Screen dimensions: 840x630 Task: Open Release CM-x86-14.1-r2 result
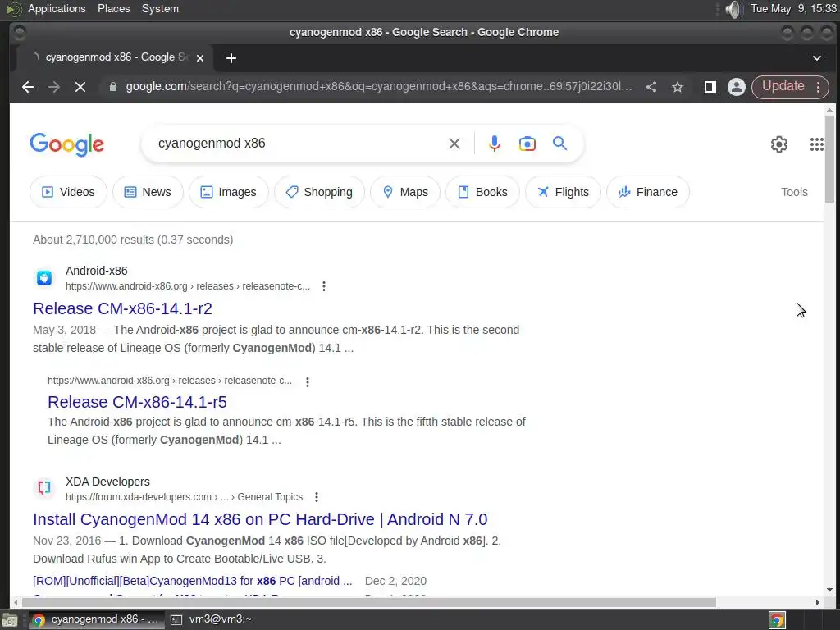point(123,308)
